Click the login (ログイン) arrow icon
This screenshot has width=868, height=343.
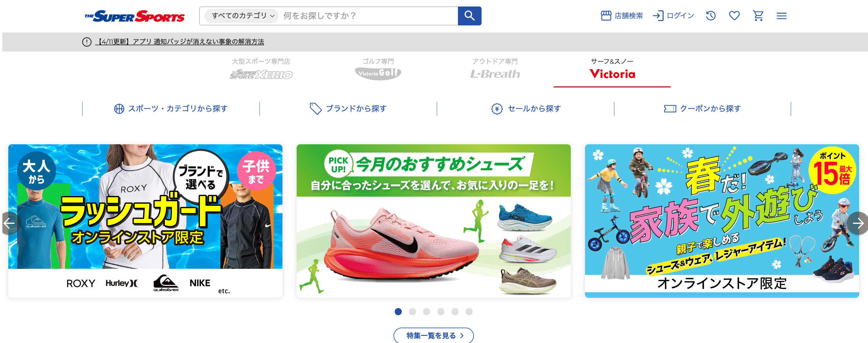click(658, 15)
